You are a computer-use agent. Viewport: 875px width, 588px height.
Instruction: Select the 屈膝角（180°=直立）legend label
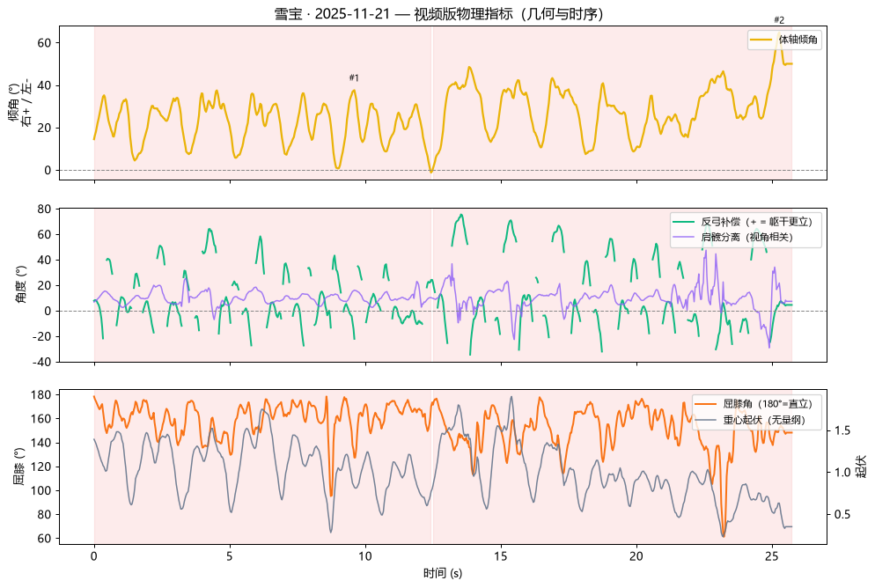point(768,404)
